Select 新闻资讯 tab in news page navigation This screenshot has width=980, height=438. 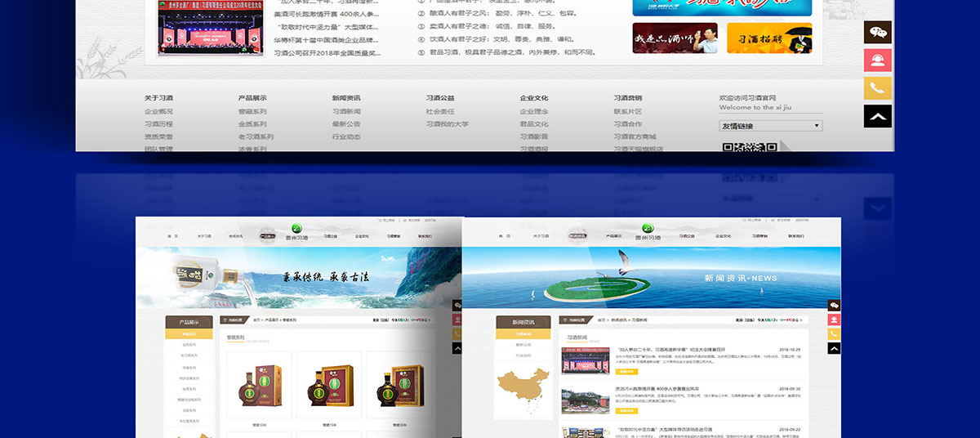coord(577,236)
